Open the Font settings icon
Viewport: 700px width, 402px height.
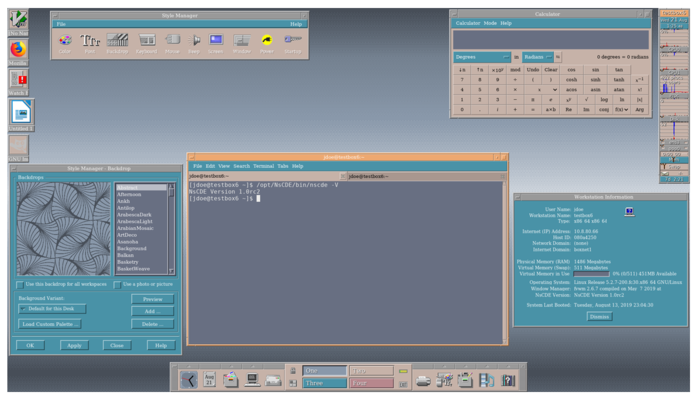91,40
